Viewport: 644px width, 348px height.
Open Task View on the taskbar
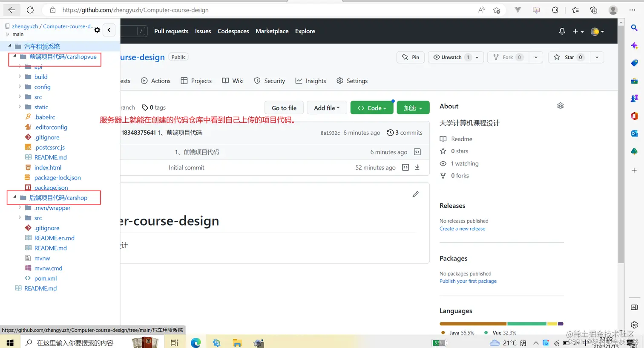click(x=174, y=342)
